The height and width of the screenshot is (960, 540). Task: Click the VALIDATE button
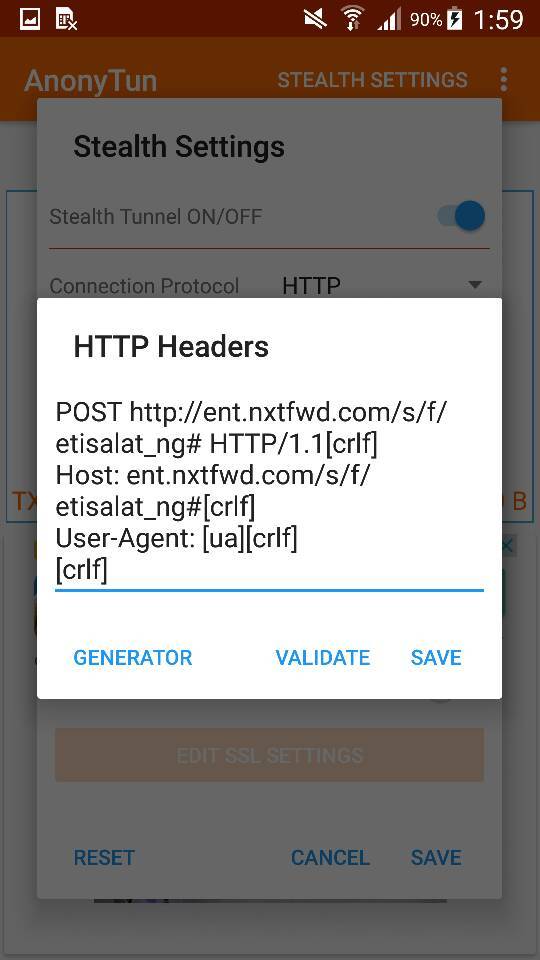point(323,657)
